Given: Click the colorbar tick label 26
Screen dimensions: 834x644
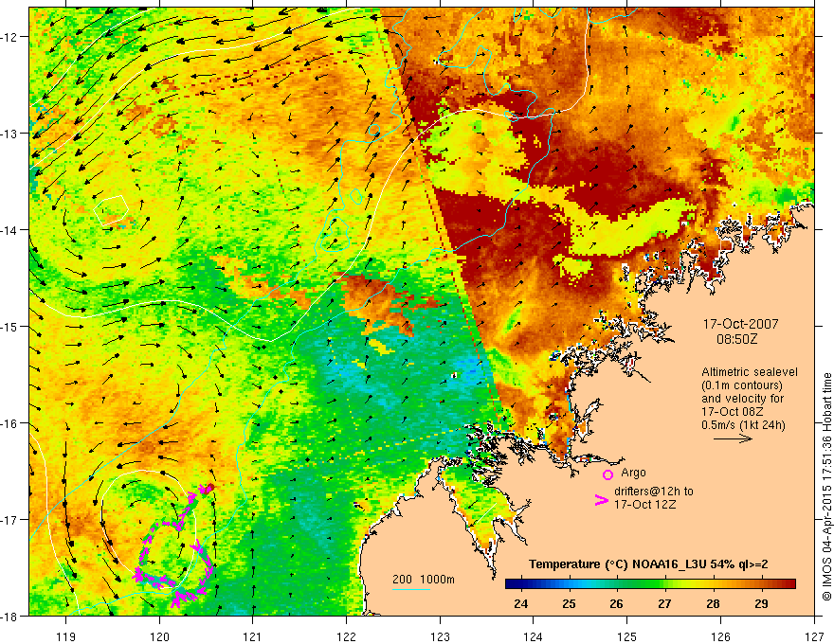Looking at the screenshot, I should (616, 603).
